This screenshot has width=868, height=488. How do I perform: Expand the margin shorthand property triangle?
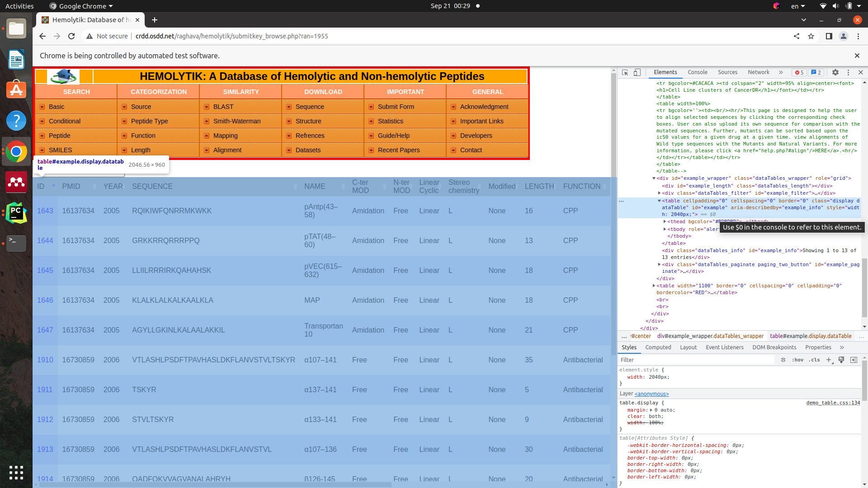(651, 410)
